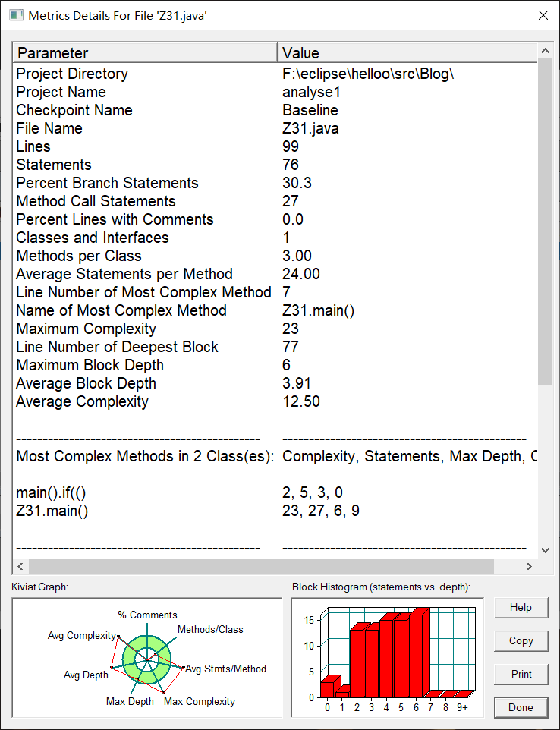Click the Parameter column header
The height and width of the screenshot is (730, 560).
[x=145, y=52]
